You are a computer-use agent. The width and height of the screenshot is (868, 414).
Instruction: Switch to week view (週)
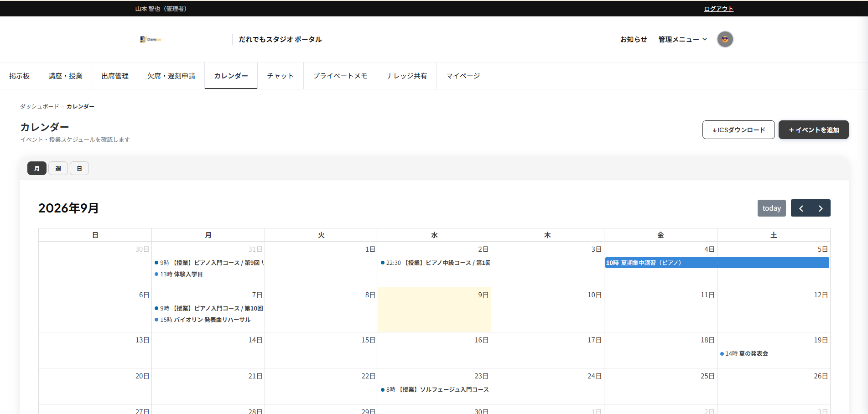(58, 168)
